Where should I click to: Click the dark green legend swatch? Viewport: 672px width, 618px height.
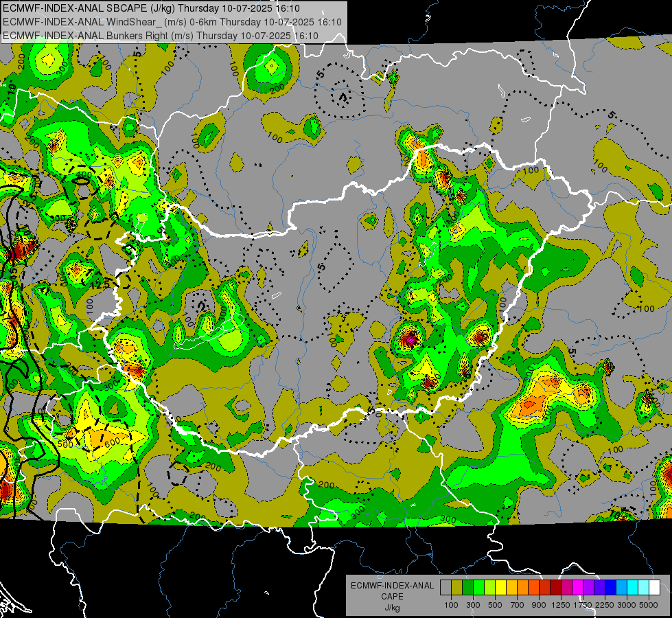coord(468,587)
